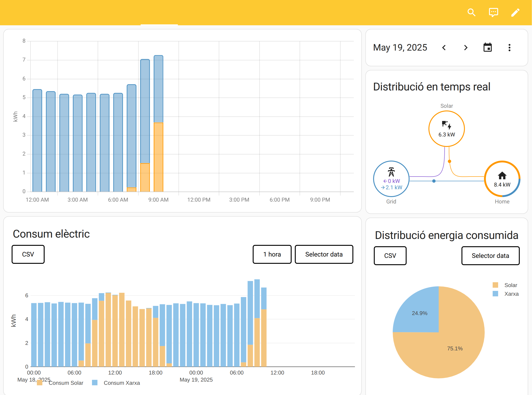Open the calendar date picker icon
The width and height of the screenshot is (532, 395).
[x=487, y=48]
